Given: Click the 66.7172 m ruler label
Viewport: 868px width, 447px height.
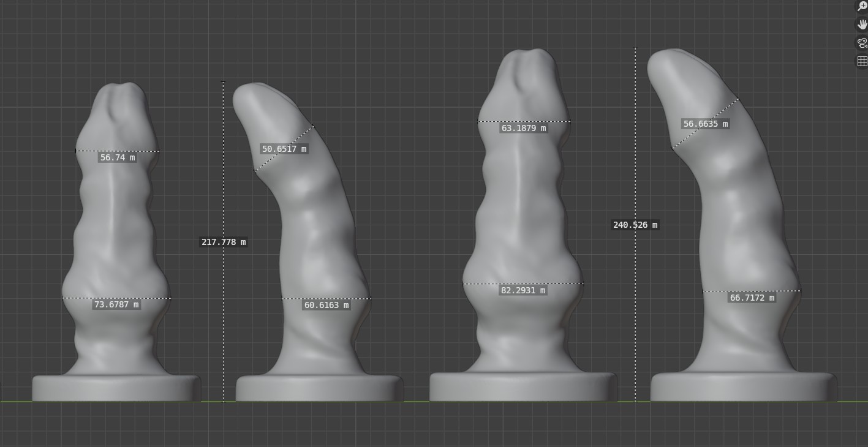Looking at the screenshot, I should (752, 298).
